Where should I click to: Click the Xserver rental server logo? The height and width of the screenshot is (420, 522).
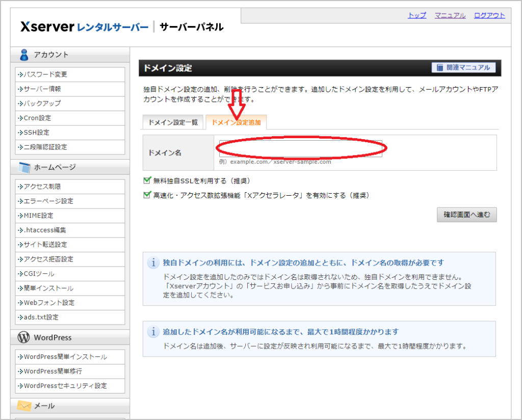point(85,27)
